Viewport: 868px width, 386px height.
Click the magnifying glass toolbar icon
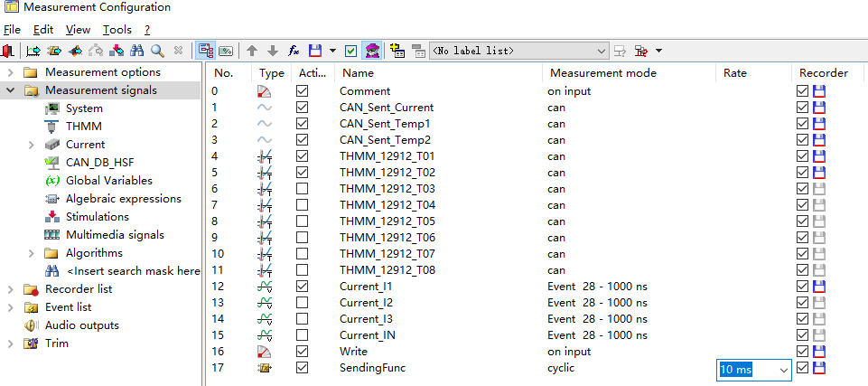157,51
